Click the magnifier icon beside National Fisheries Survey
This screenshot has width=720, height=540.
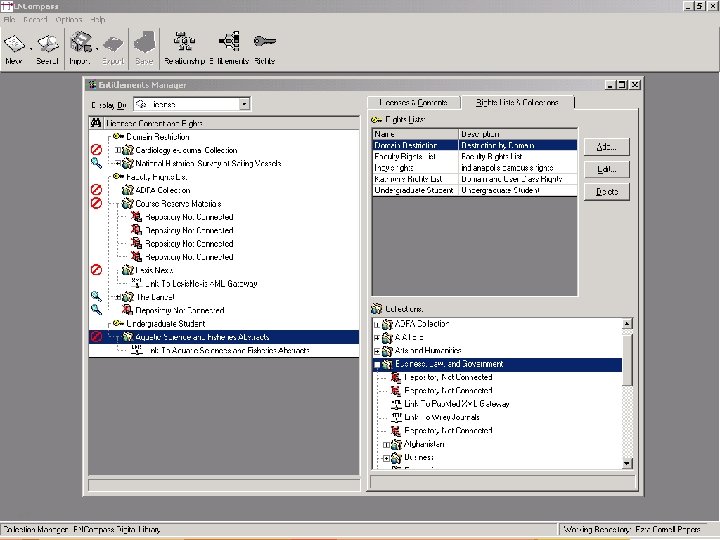click(x=96, y=163)
